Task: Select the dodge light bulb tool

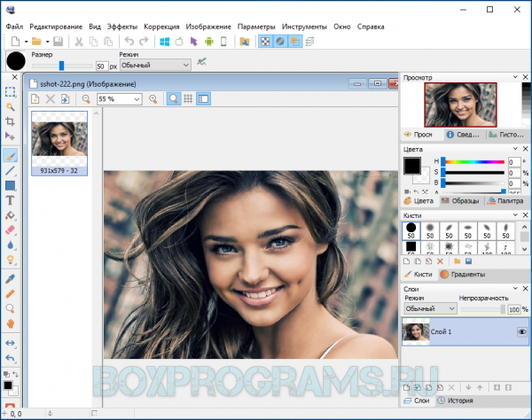Action: point(10,260)
